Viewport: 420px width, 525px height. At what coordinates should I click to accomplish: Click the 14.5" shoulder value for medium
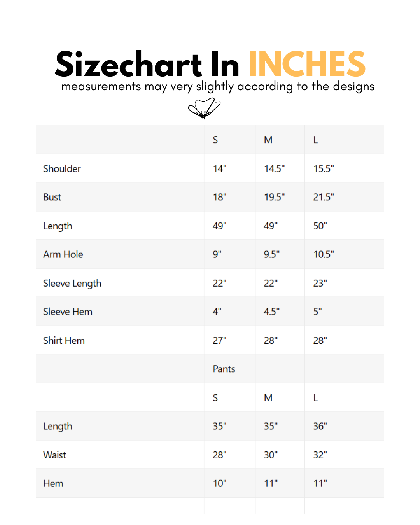click(x=274, y=169)
